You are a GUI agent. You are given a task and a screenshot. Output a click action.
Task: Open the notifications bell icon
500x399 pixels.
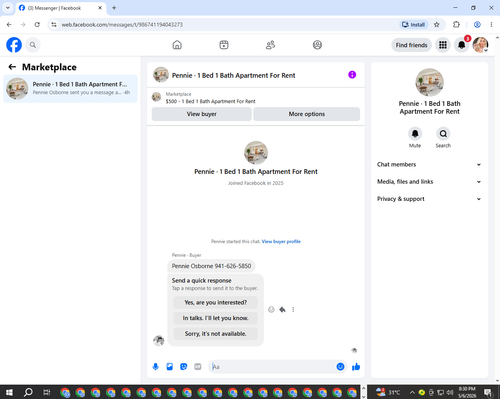(462, 45)
